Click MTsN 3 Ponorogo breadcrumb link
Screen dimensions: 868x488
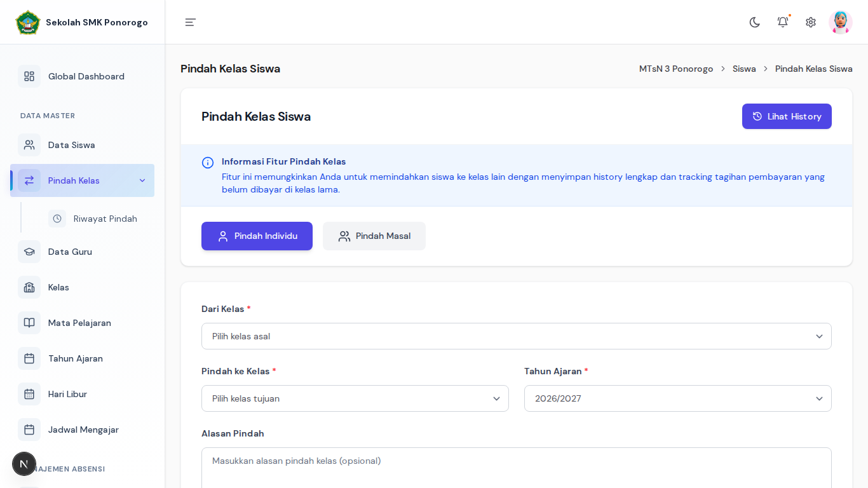click(x=676, y=69)
